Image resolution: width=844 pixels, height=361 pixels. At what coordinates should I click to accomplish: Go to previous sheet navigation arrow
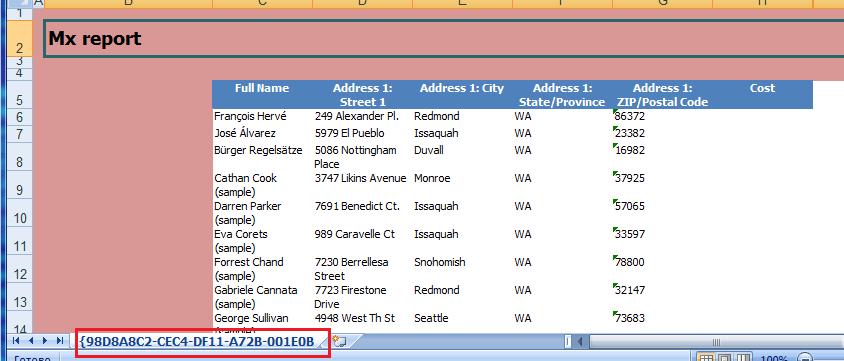(x=31, y=341)
